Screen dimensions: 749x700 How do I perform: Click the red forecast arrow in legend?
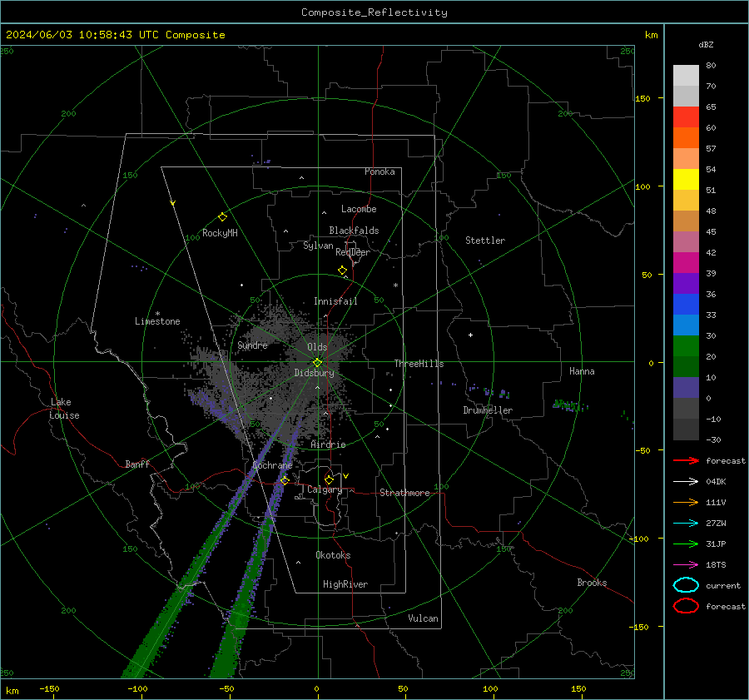coord(686,460)
